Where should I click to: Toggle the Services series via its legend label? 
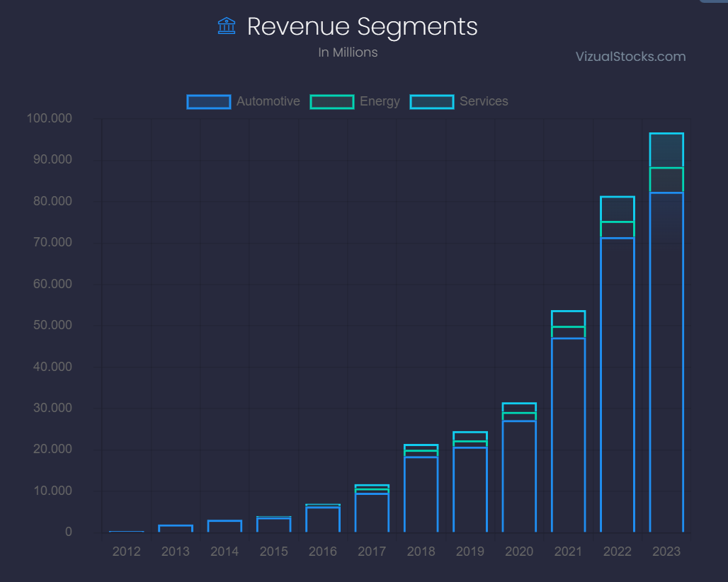[x=484, y=101]
